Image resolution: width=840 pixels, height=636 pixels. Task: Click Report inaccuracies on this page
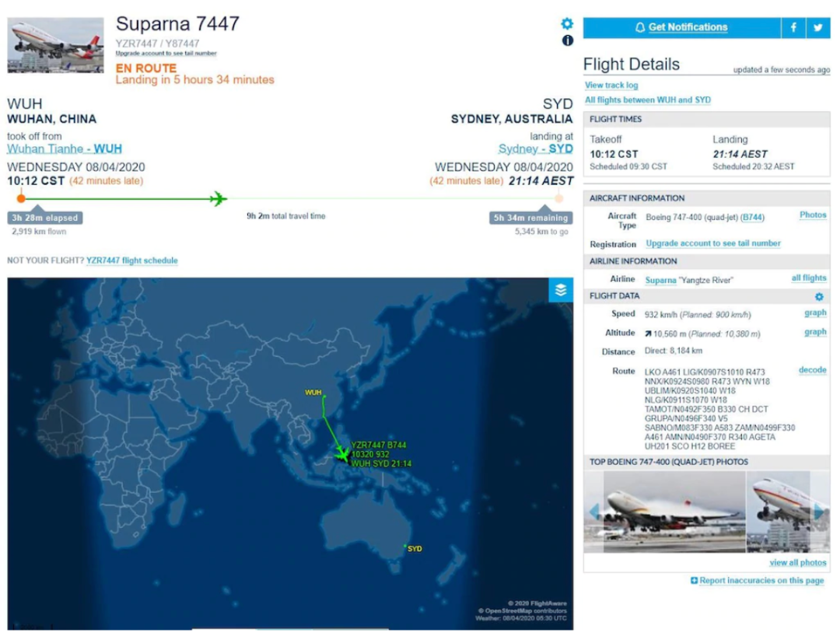point(757,580)
